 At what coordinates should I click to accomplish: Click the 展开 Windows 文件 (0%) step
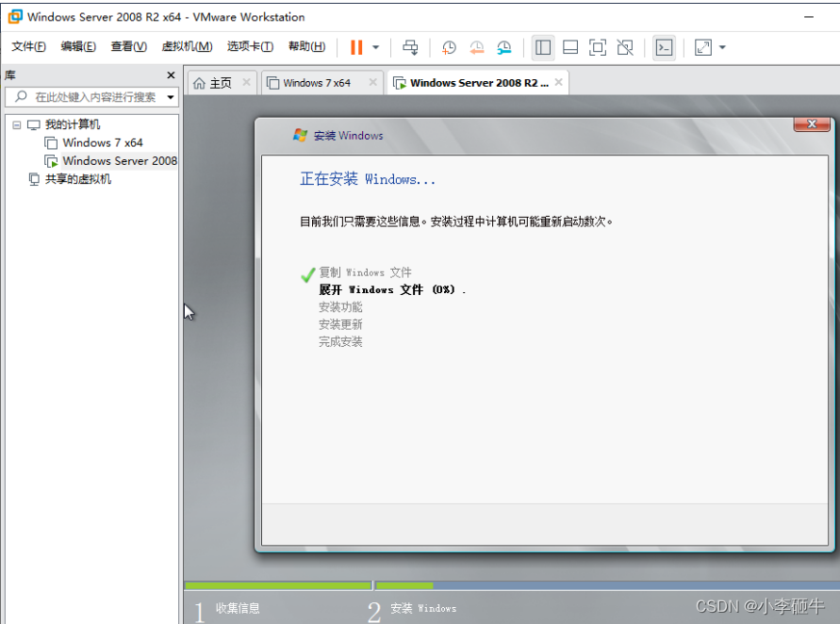pos(391,289)
